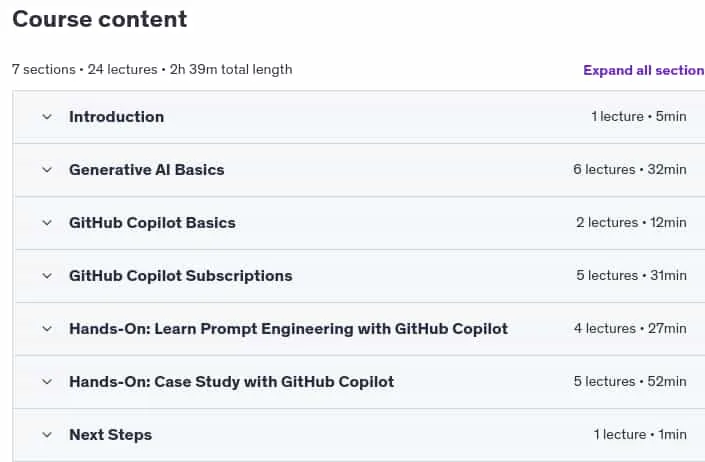Click the 5 lectures • 52min label
The image size is (705, 462).
pos(630,382)
